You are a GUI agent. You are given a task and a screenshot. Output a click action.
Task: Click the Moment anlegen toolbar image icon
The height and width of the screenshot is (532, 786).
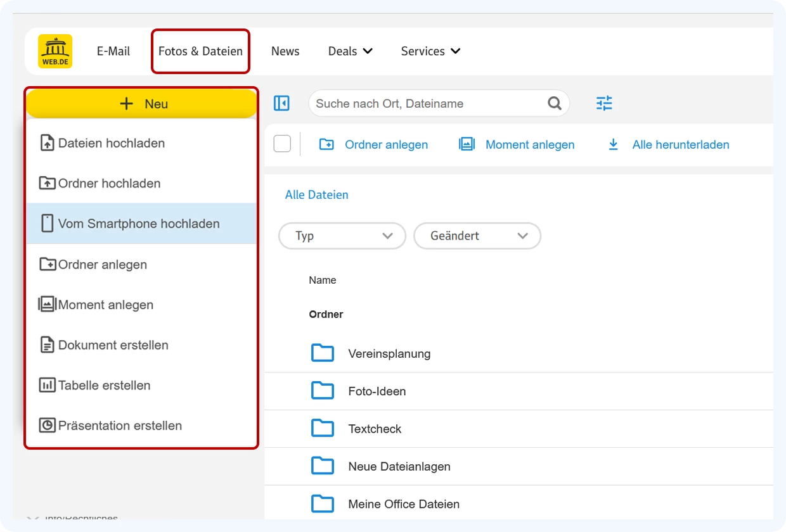(x=467, y=144)
